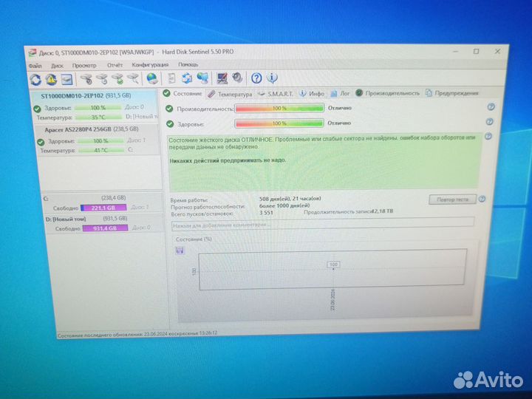Click the help icon beside Здоровье bar
Viewport: 532px width, 399px height.
[x=489, y=122]
